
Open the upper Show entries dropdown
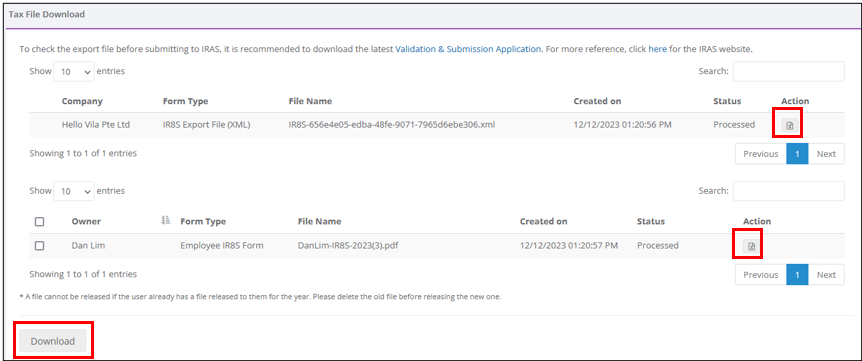coord(74,71)
